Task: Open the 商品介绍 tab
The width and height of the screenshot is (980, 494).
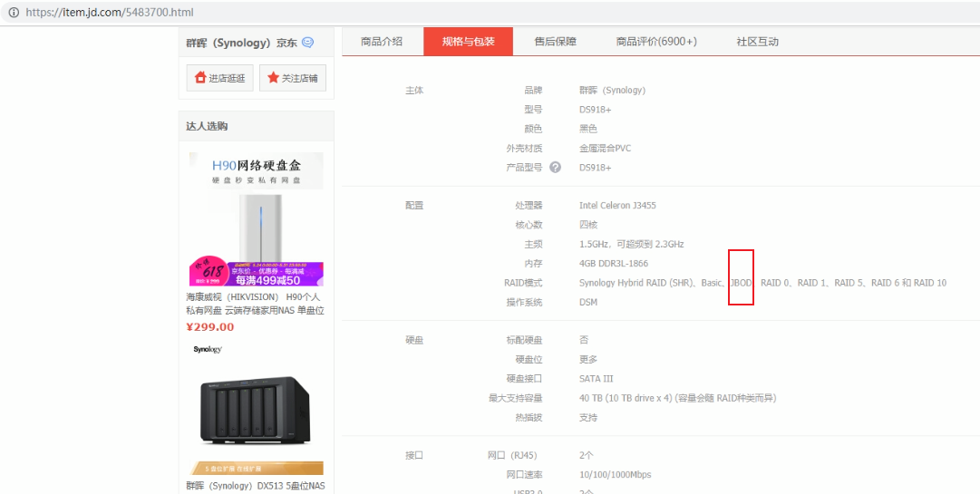Action: (381, 42)
